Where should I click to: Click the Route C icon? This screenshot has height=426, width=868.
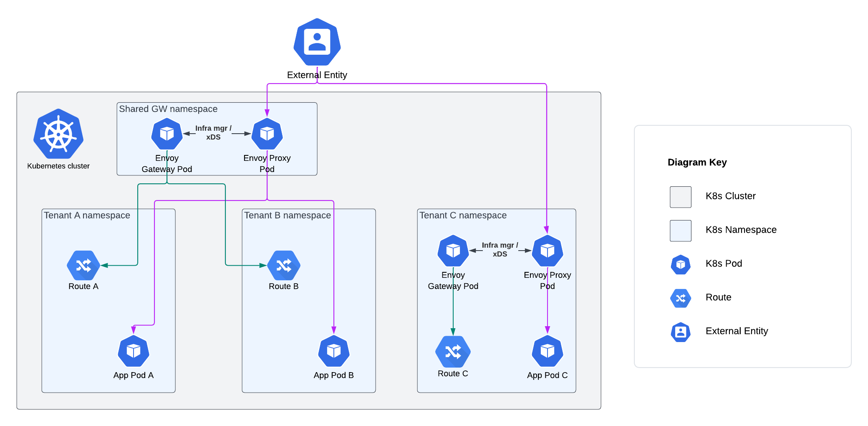point(453,352)
